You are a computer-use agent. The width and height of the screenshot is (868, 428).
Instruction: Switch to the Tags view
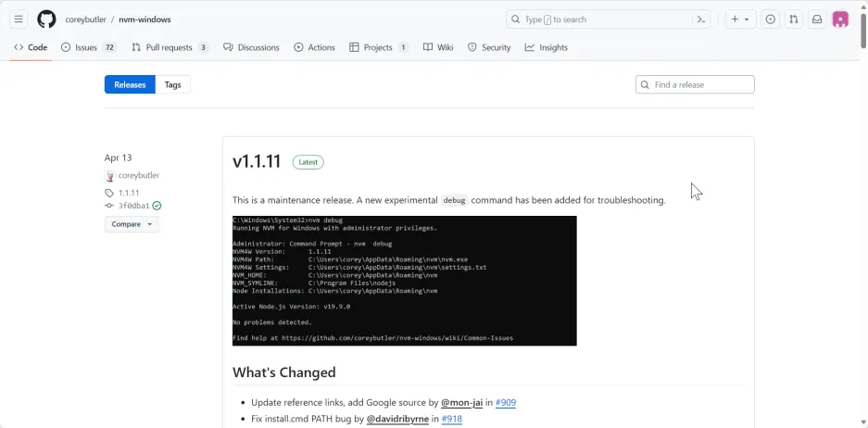pos(172,84)
